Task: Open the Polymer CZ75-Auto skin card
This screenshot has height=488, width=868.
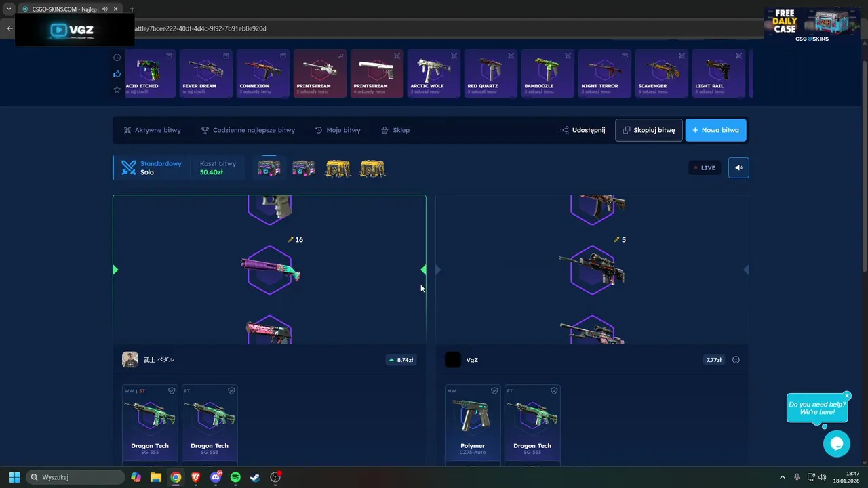Action: click(x=473, y=425)
